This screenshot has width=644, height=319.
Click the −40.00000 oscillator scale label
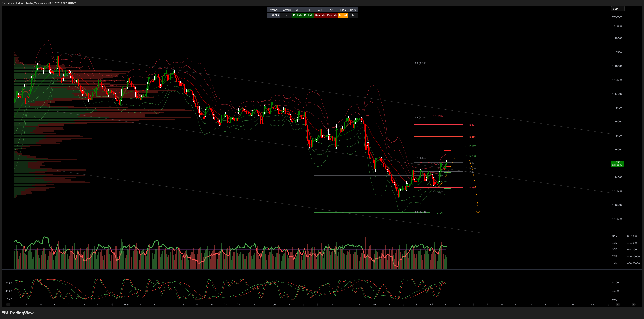(x=634, y=256)
